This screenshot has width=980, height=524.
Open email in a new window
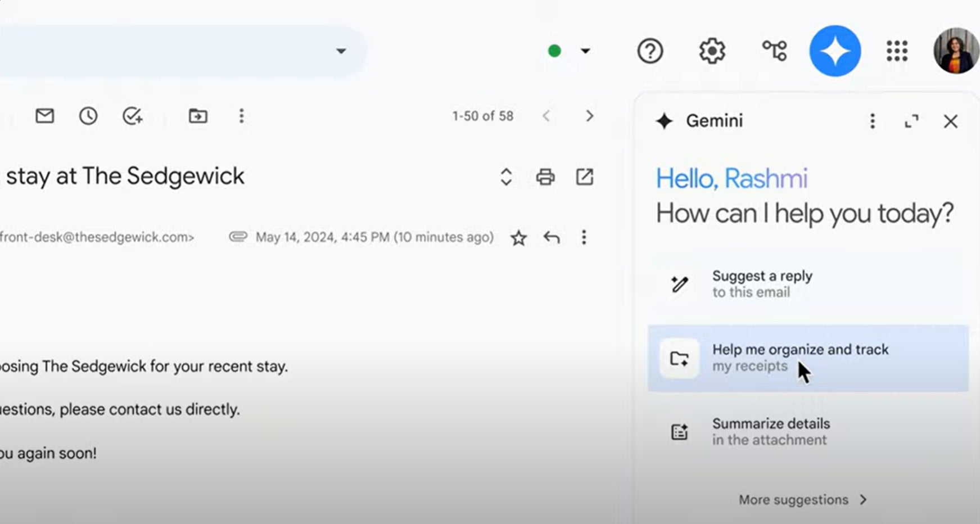pos(584,177)
